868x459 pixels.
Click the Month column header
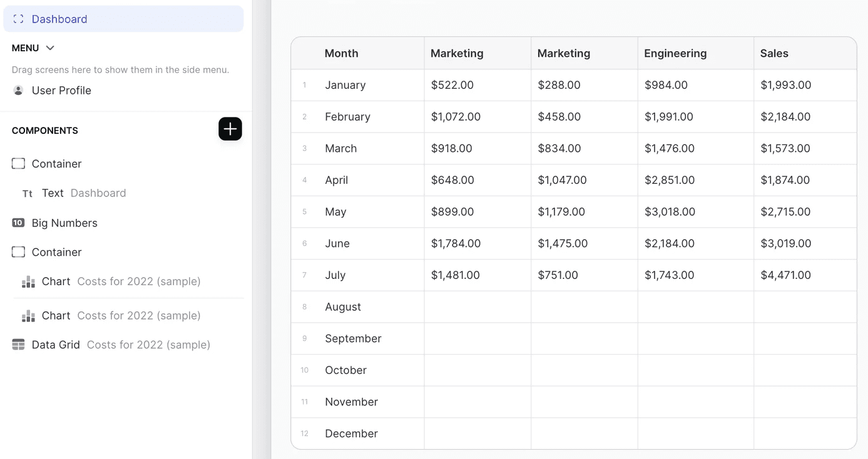click(341, 53)
